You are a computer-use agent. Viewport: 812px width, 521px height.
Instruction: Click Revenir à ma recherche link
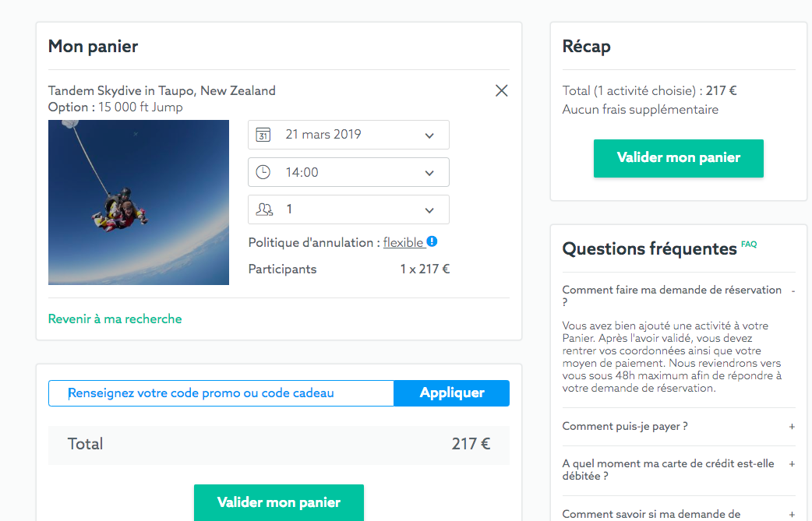pyautogui.click(x=115, y=319)
